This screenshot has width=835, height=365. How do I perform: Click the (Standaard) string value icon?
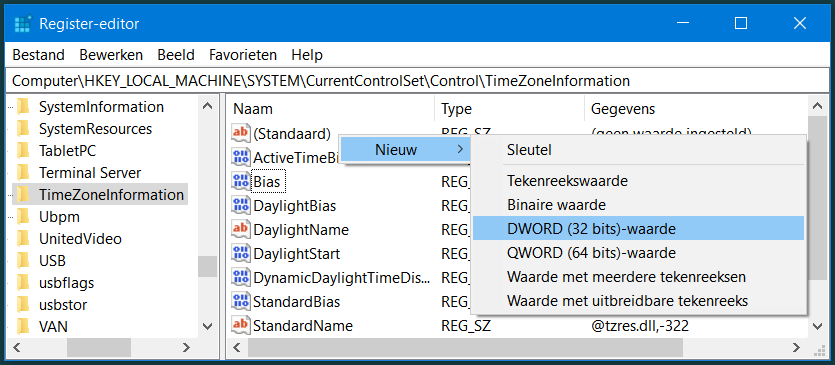tap(241, 133)
